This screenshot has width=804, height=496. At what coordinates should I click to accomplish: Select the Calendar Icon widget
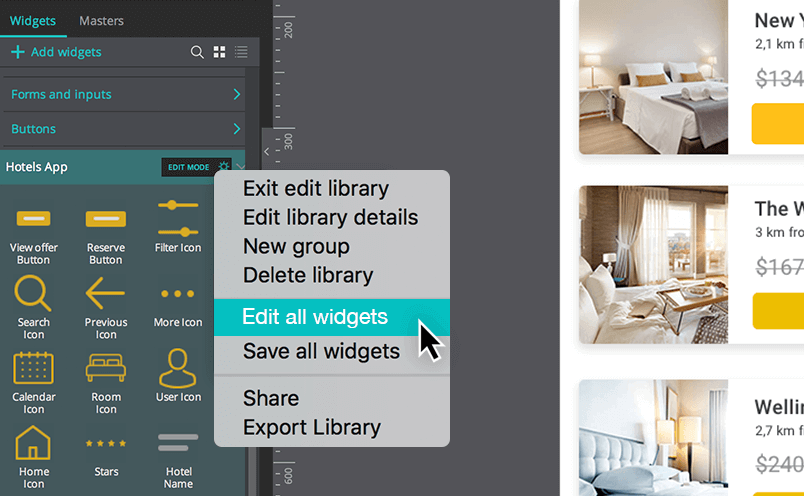[33, 383]
